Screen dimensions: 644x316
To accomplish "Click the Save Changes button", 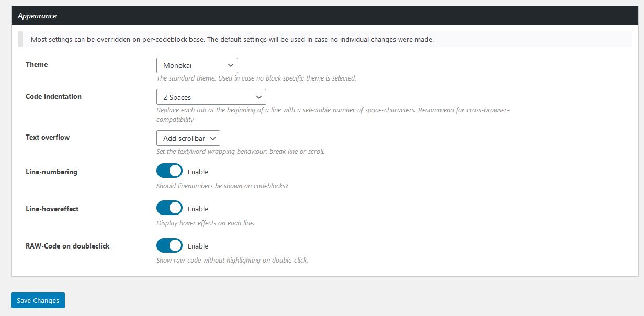I will [38, 300].
